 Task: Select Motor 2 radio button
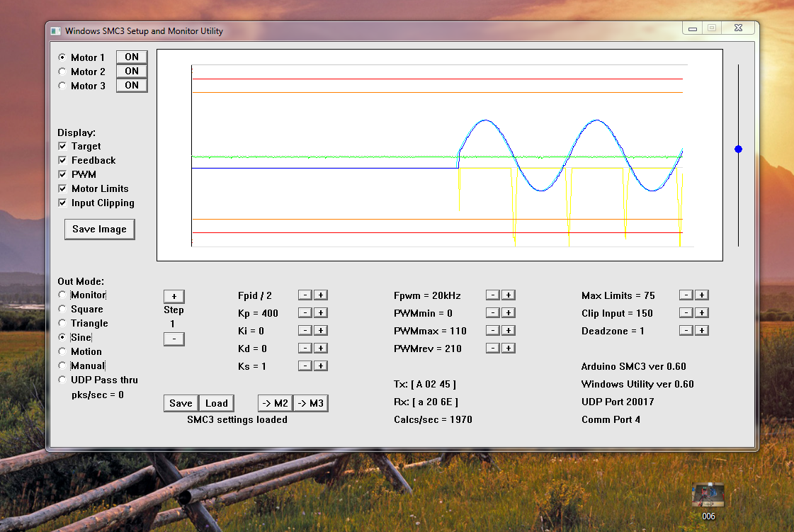click(x=62, y=72)
